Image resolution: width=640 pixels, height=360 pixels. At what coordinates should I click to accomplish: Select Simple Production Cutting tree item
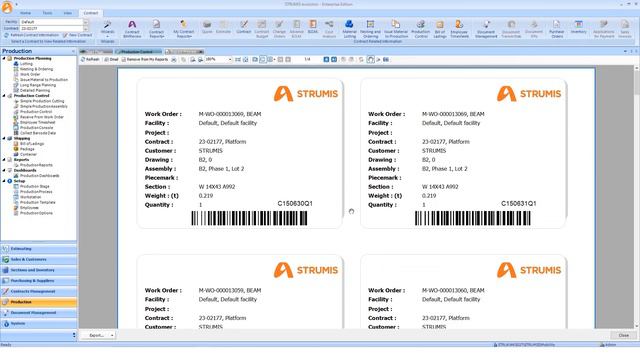(x=42, y=101)
